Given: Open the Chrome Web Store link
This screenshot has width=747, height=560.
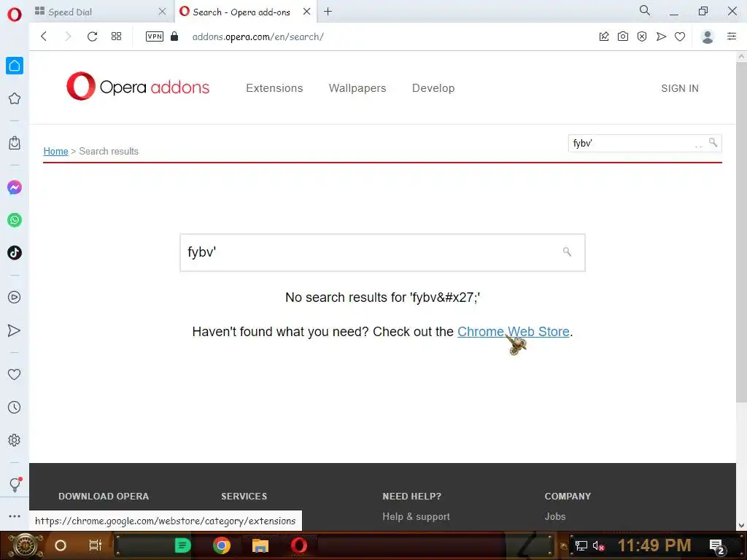Looking at the screenshot, I should coord(513,332).
